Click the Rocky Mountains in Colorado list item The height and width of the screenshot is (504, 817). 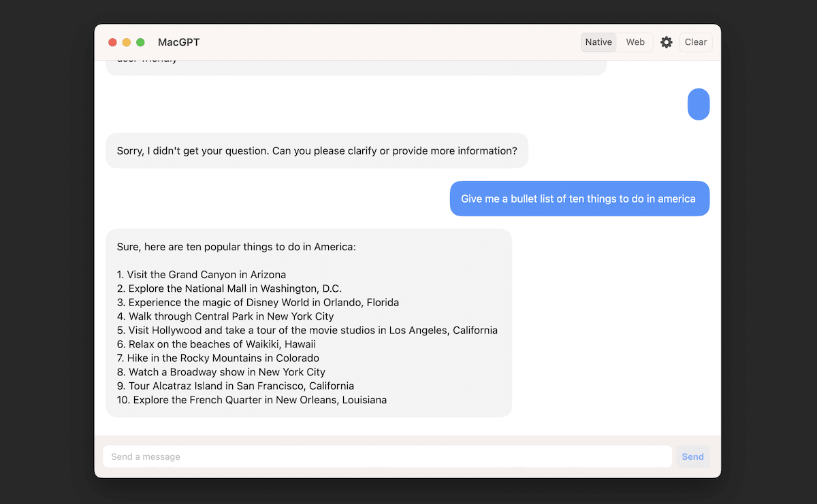[218, 358]
